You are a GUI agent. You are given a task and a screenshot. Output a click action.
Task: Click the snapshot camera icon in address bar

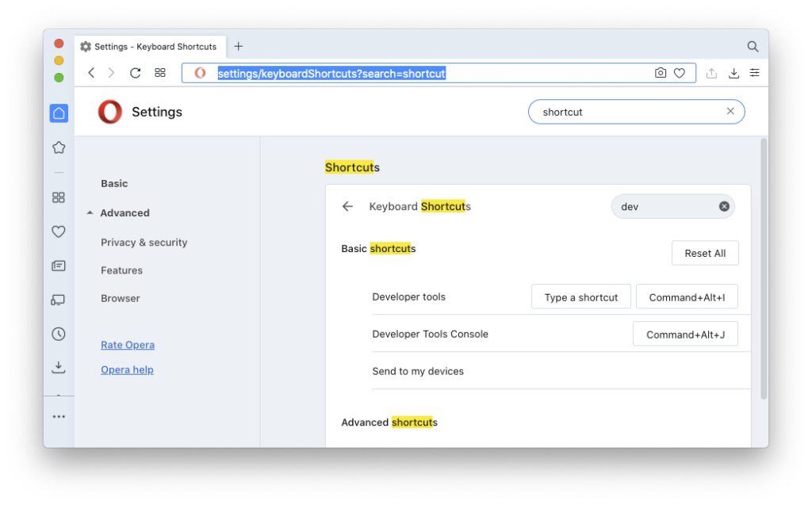[661, 73]
